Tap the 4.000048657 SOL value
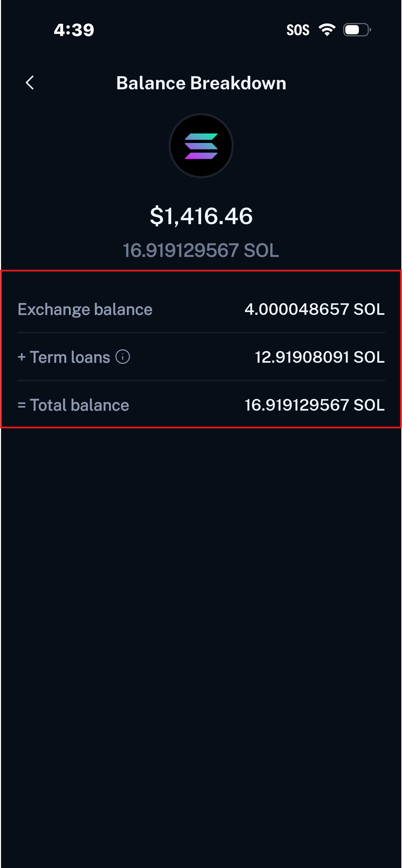 tap(315, 309)
